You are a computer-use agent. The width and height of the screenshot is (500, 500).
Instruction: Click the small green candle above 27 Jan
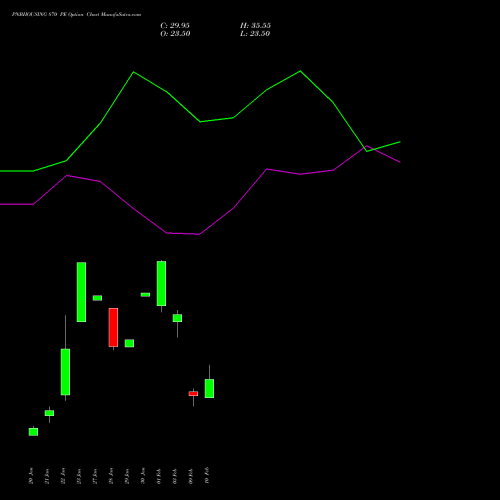pyautogui.click(x=97, y=298)
